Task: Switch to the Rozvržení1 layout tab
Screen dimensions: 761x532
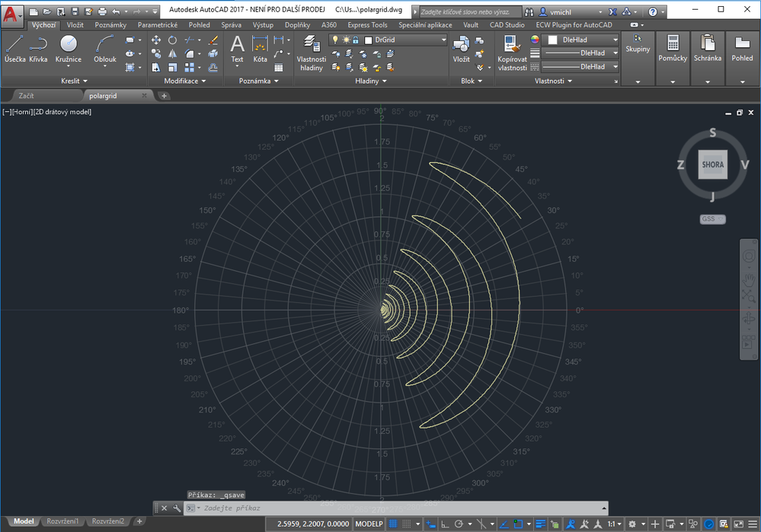Action: pos(62,521)
